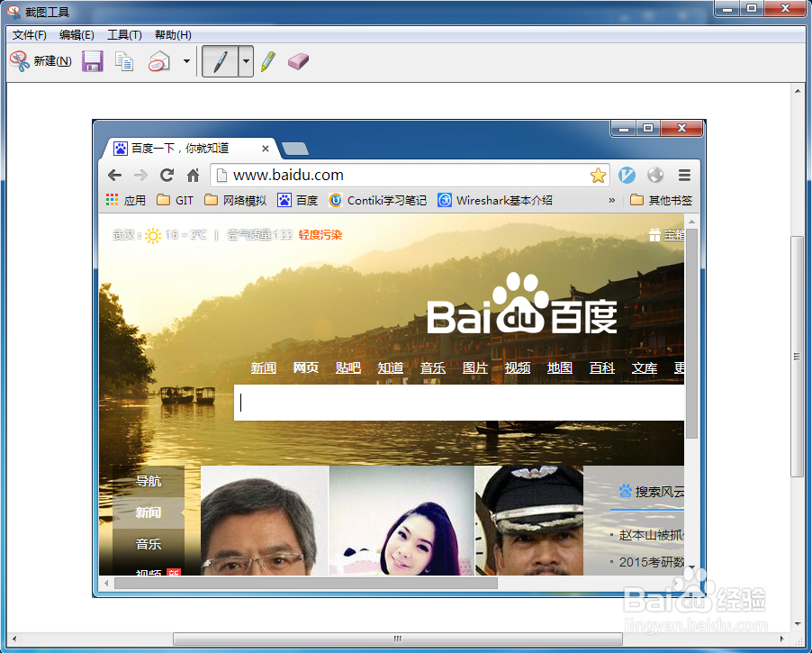This screenshot has height=653, width=812.
Task: Click the 知道 link
Action: [391, 367]
